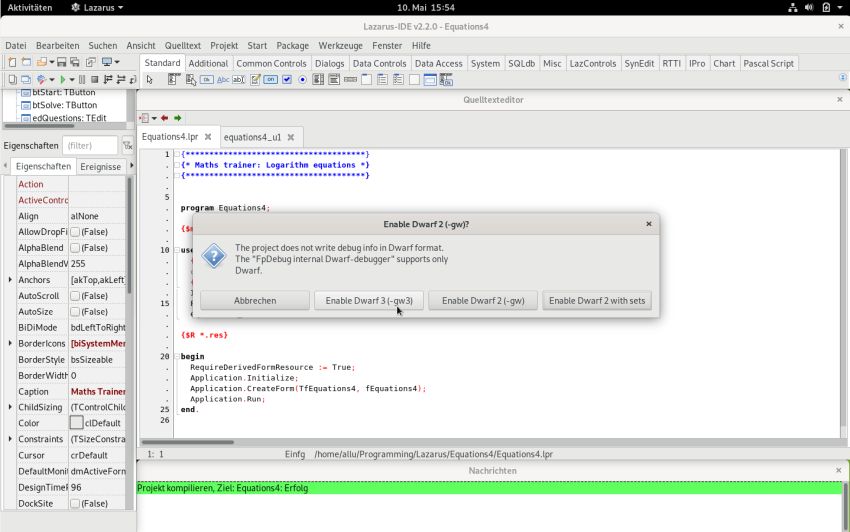Open the Werkzeuge menu
The image size is (850, 532).
(340, 46)
